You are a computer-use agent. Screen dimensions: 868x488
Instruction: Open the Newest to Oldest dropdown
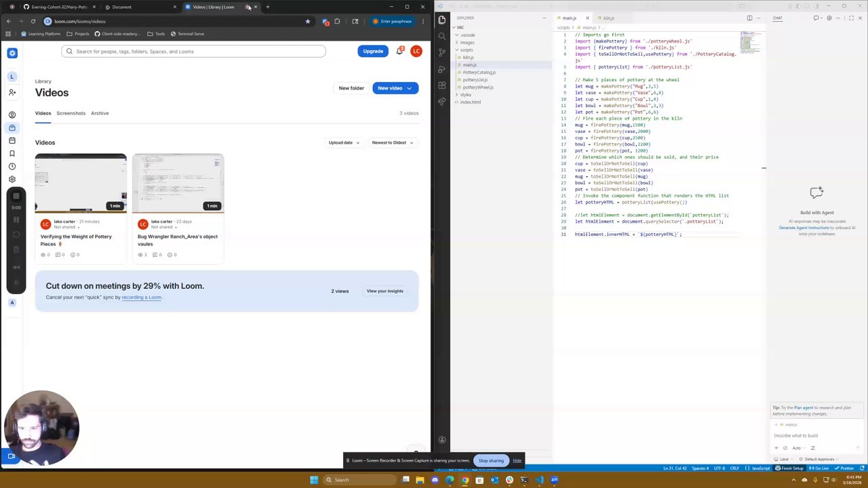(x=393, y=142)
